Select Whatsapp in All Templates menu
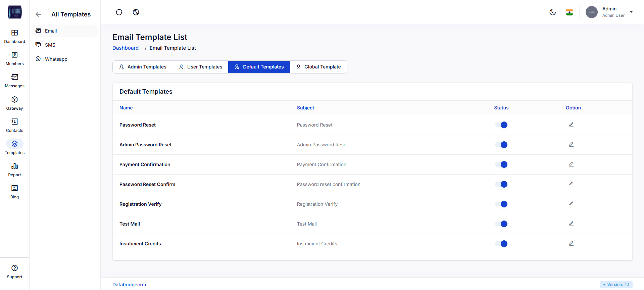 tap(56, 59)
